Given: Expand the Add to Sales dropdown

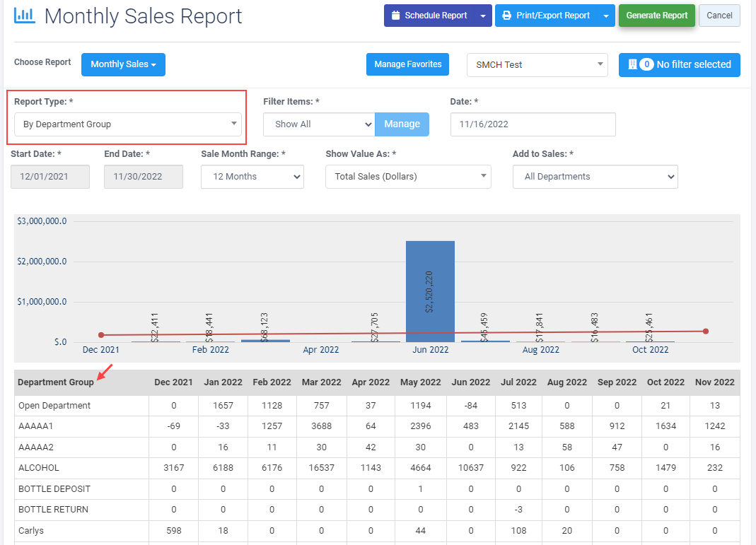Looking at the screenshot, I should coord(595,177).
